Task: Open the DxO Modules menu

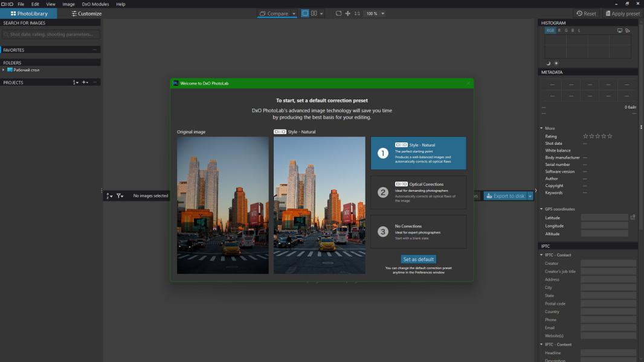Action: coord(95,4)
